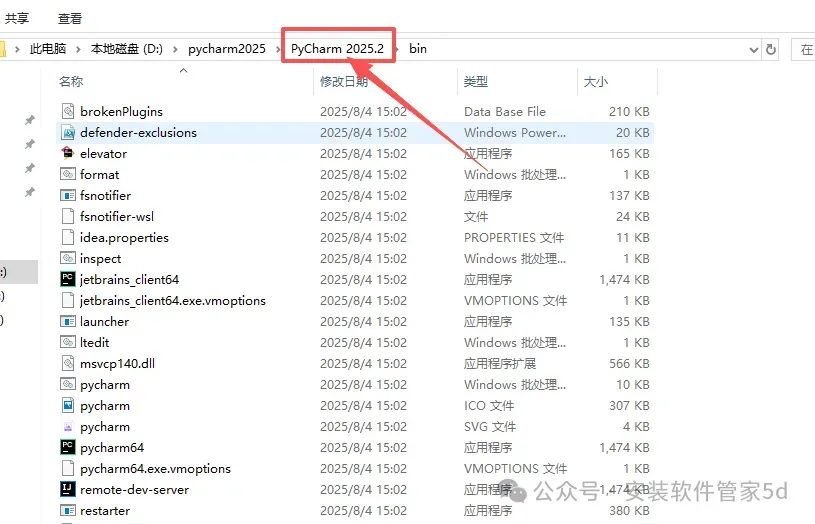The width and height of the screenshot is (815, 524).
Task: Select the restarter file name
Action: click(105, 510)
